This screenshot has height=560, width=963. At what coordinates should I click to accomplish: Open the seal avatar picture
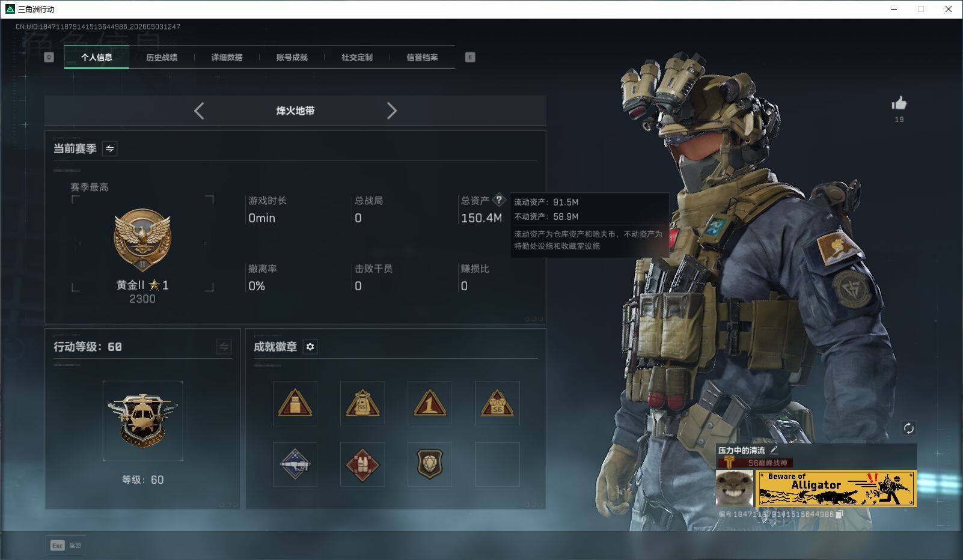pyautogui.click(x=735, y=488)
